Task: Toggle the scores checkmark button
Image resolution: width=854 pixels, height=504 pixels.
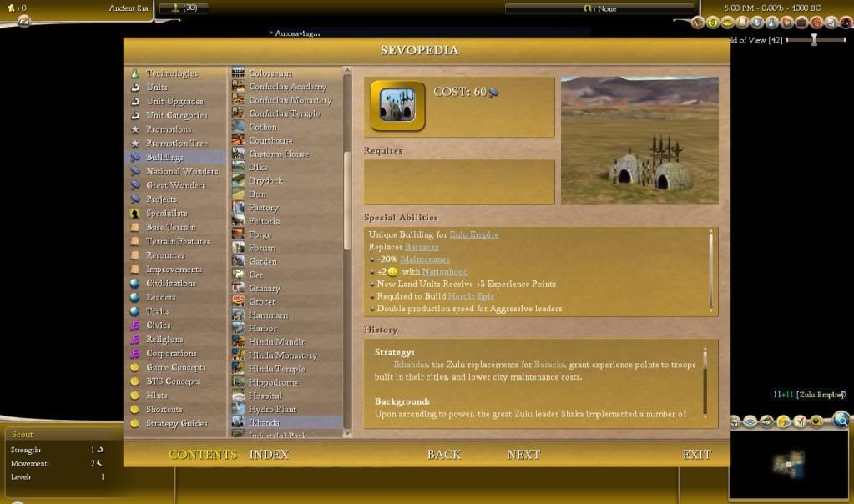Action: [800, 421]
